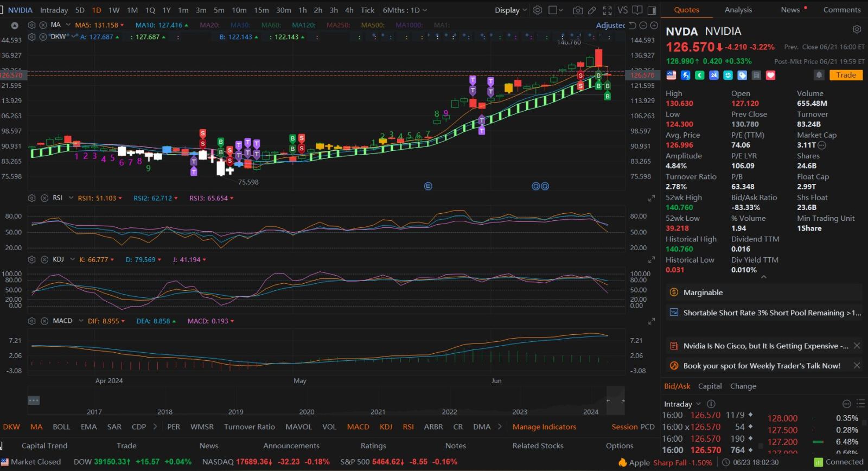Click the US flag market icon
The width and height of the screenshot is (868, 471).
pos(671,75)
